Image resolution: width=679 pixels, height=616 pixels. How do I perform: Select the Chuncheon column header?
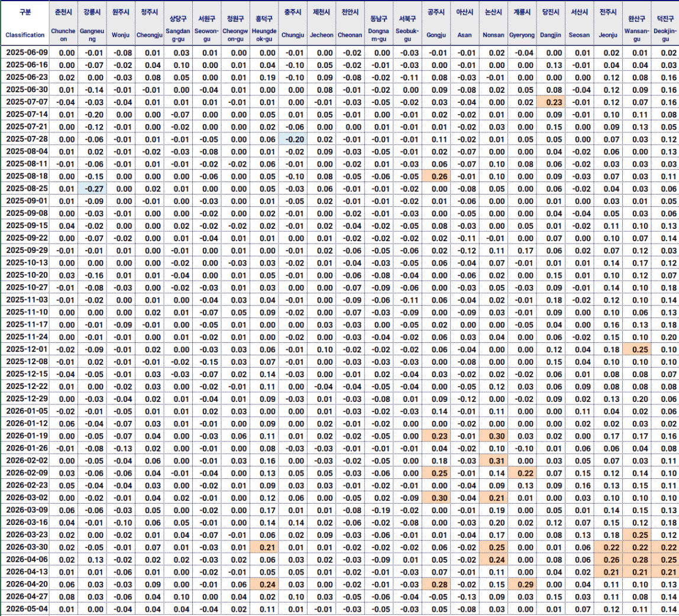(63, 23)
